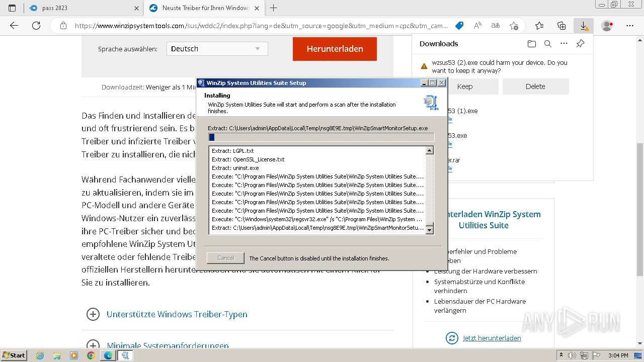This screenshot has width=644, height=362.
Task: Search downloads in Downloads panel
Action: point(548,44)
